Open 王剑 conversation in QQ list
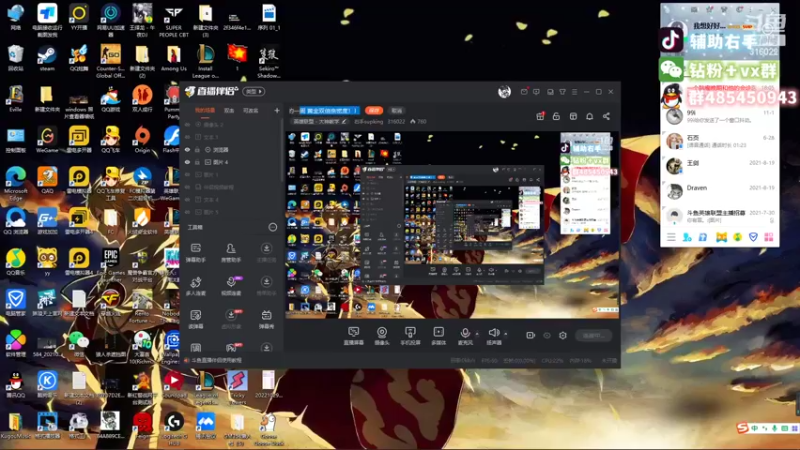The width and height of the screenshot is (800, 450). click(x=720, y=166)
